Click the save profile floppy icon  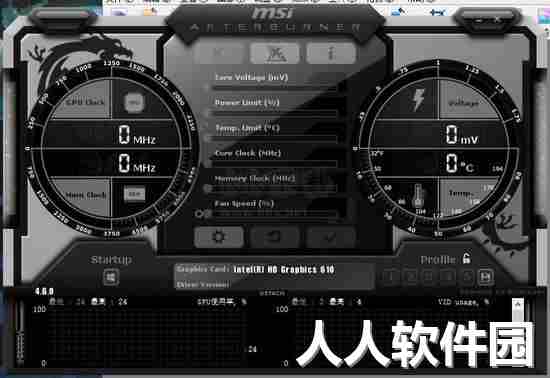[x=486, y=277]
